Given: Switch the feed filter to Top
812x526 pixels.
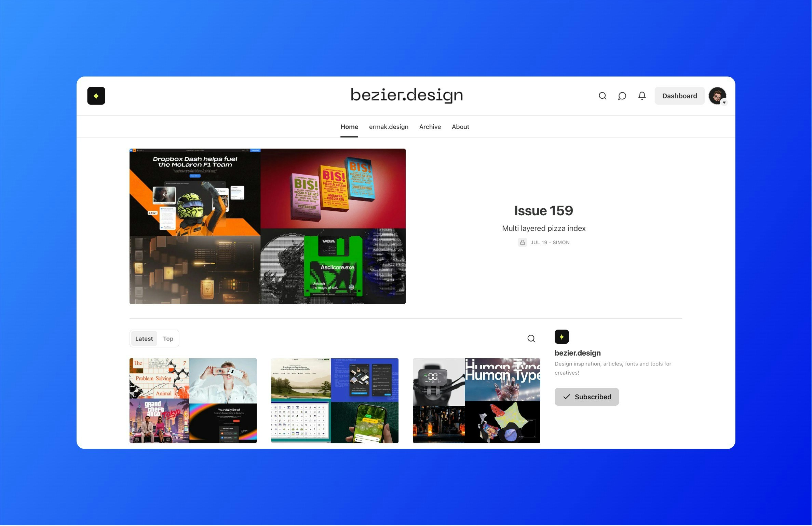Looking at the screenshot, I should (x=168, y=338).
